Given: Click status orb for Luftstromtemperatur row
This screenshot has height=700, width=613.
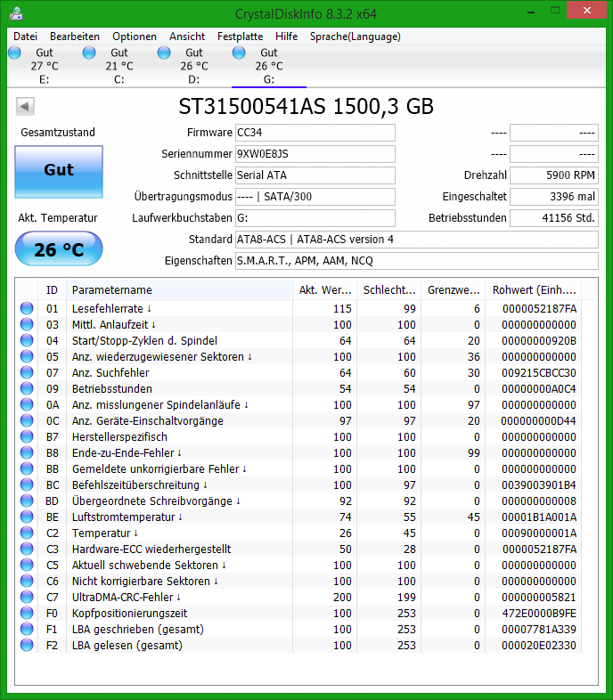Looking at the screenshot, I should 27,517.
